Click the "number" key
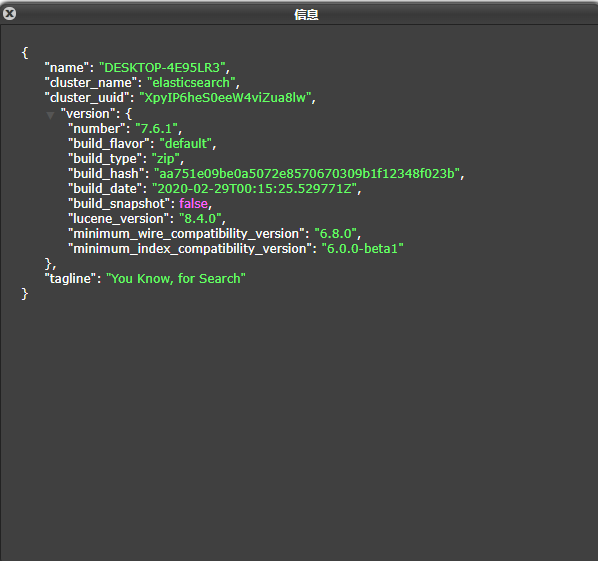598x561 pixels. (96, 129)
